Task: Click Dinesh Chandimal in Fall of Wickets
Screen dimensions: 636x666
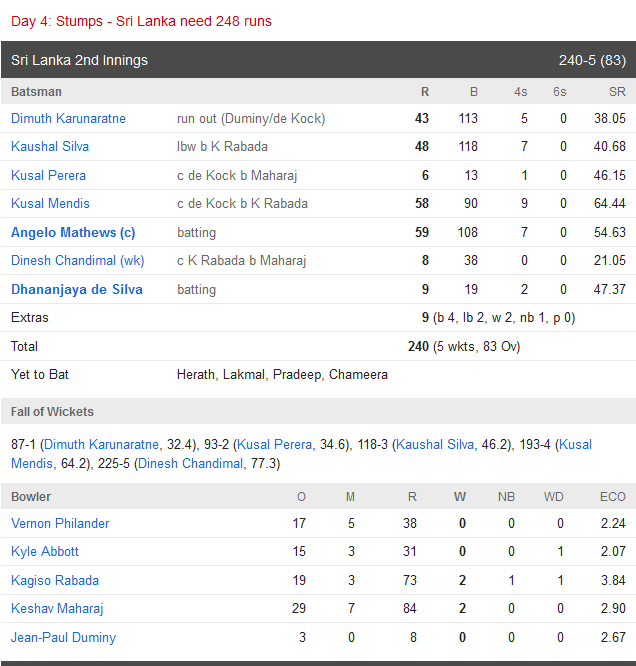Action: (x=190, y=464)
